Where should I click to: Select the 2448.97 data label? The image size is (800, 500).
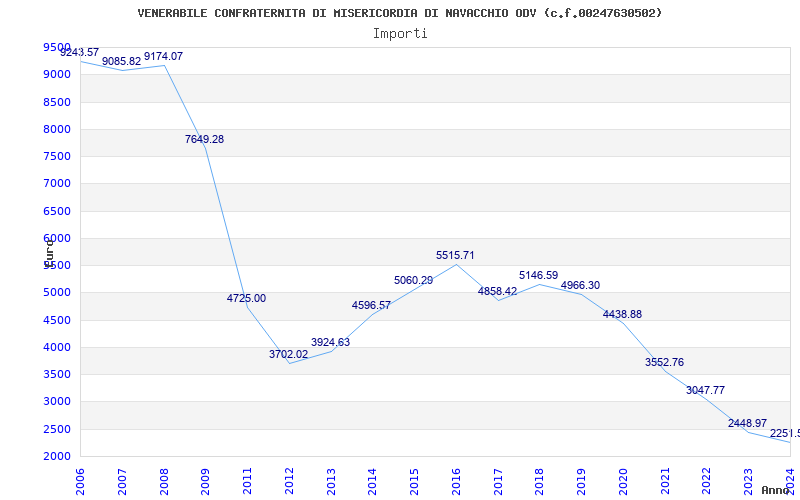click(x=747, y=423)
